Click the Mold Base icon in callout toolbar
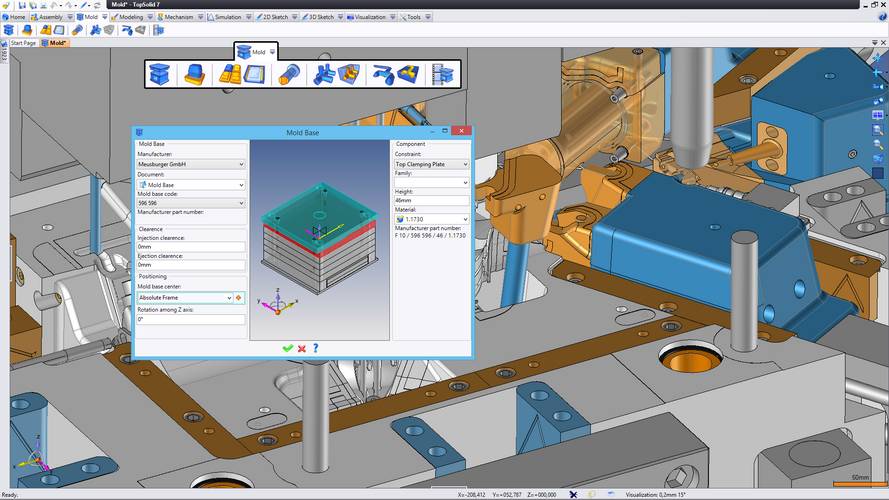This screenshot has width=889, height=500. click(x=161, y=74)
